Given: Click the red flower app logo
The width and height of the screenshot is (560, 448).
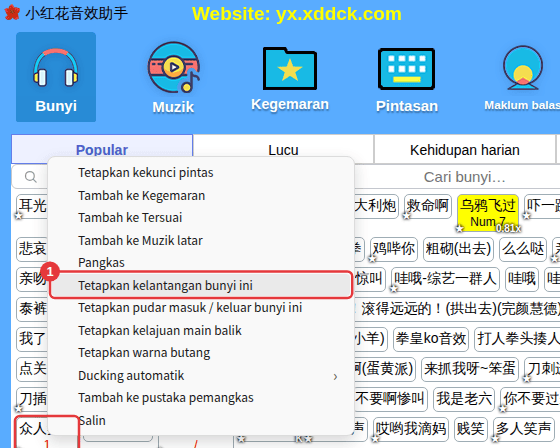Looking at the screenshot, I should pyautogui.click(x=12, y=13).
